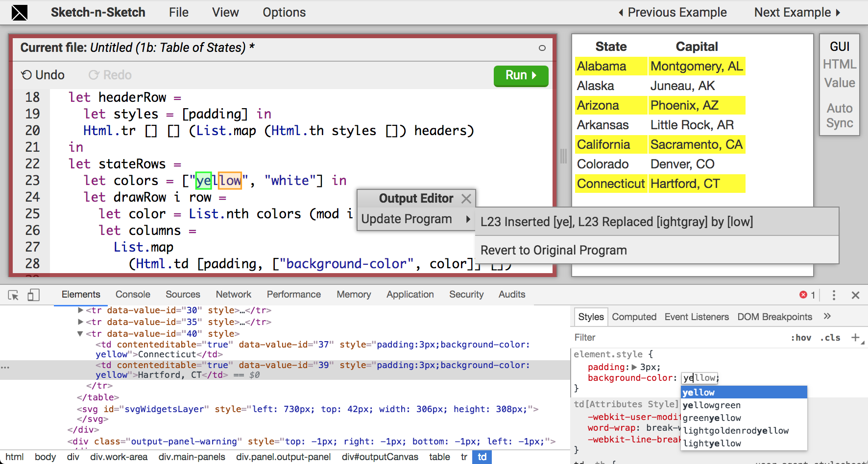Toggle the :hov element state button
The width and height of the screenshot is (868, 464).
[x=801, y=338]
